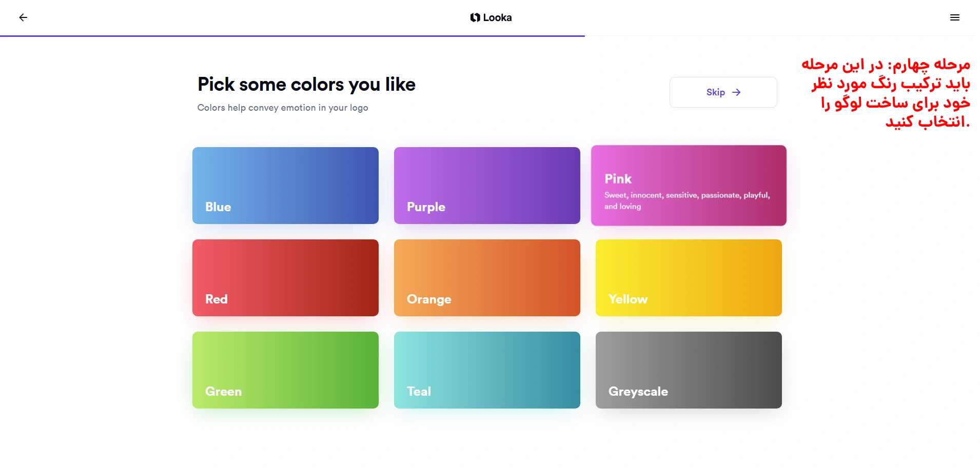The width and height of the screenshot is (980, 468).
Task: Open the hamburger menu icon
Action: 954,17
